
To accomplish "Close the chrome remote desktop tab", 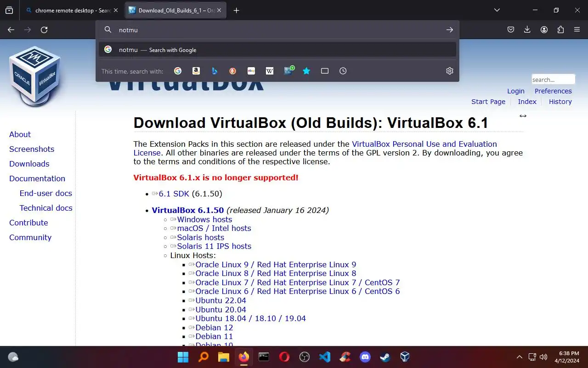I will point(116,10).
